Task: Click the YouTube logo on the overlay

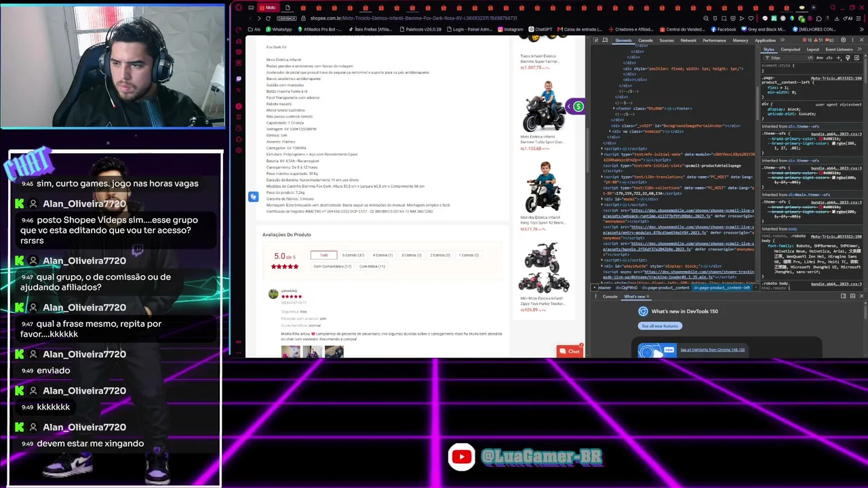Action: point(462,457)
